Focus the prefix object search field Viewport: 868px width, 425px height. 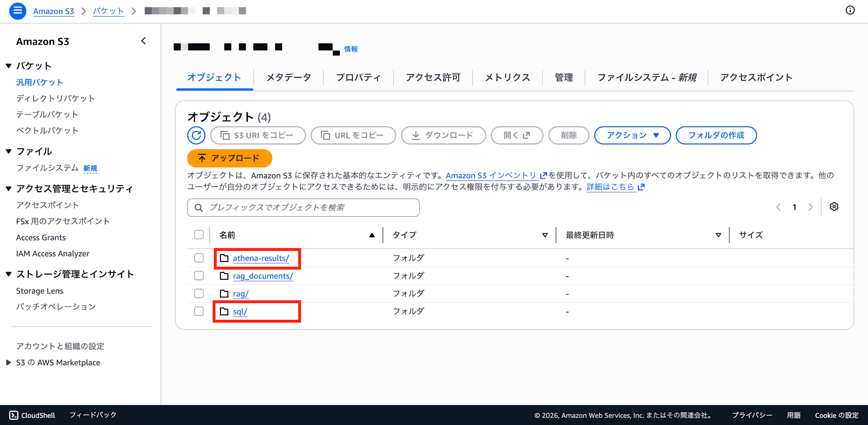point(303,208)
